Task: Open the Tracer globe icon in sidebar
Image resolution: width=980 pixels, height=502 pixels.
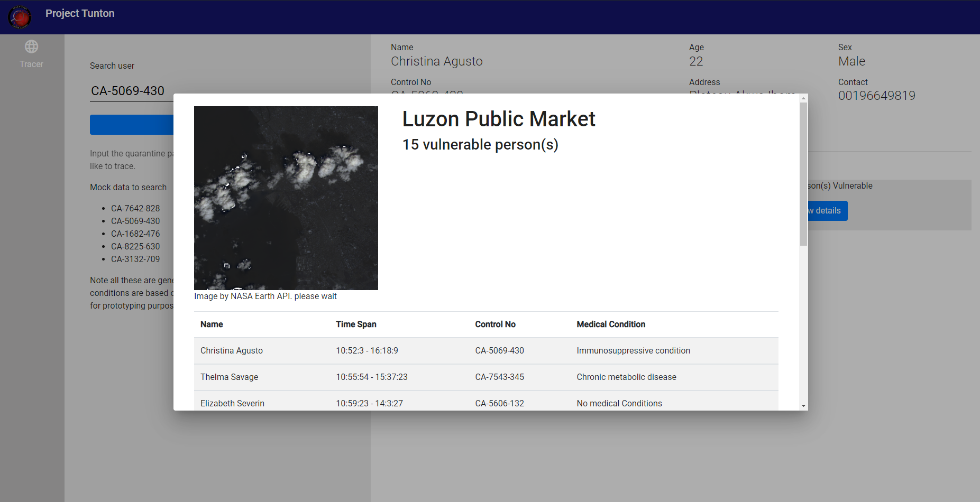Action: click(32, 47)
